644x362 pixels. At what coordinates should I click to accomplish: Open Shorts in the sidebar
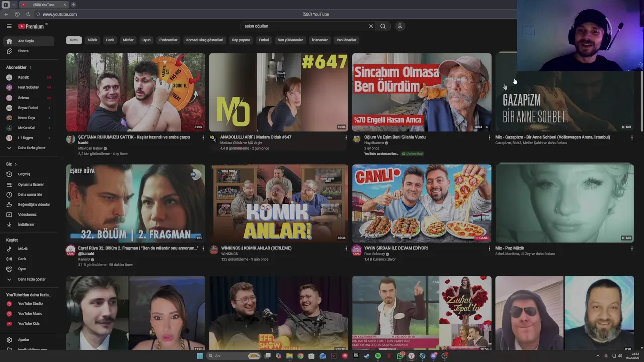point(28,51)
